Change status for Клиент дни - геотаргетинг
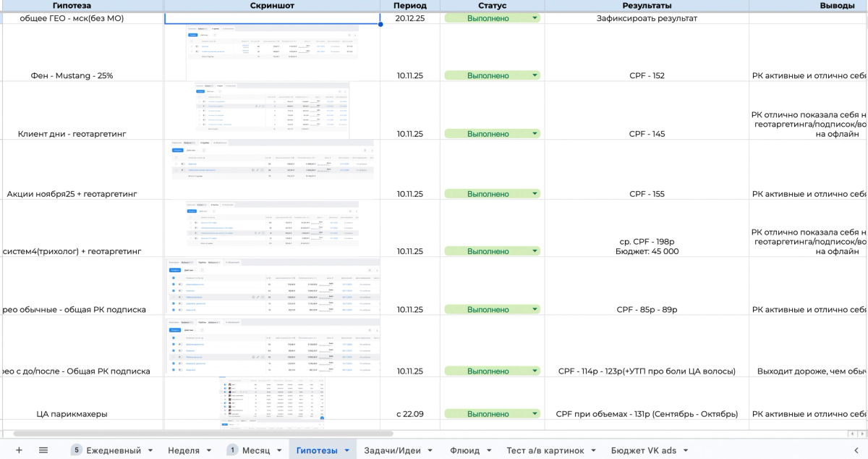 [535, 134]
